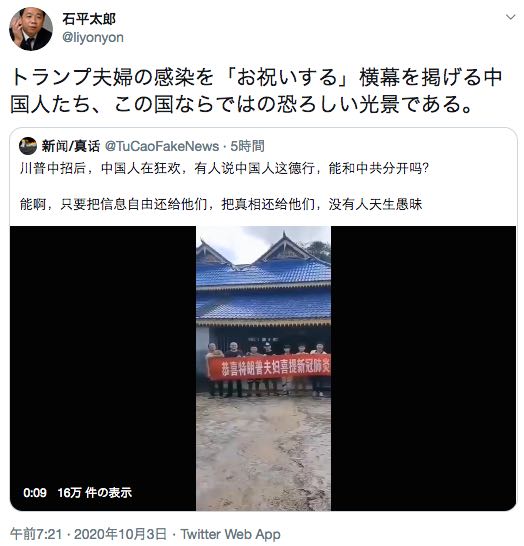Click the second Chinese line starting with 能啊
The width and height of the screenshot is (524, 546).
221,204
